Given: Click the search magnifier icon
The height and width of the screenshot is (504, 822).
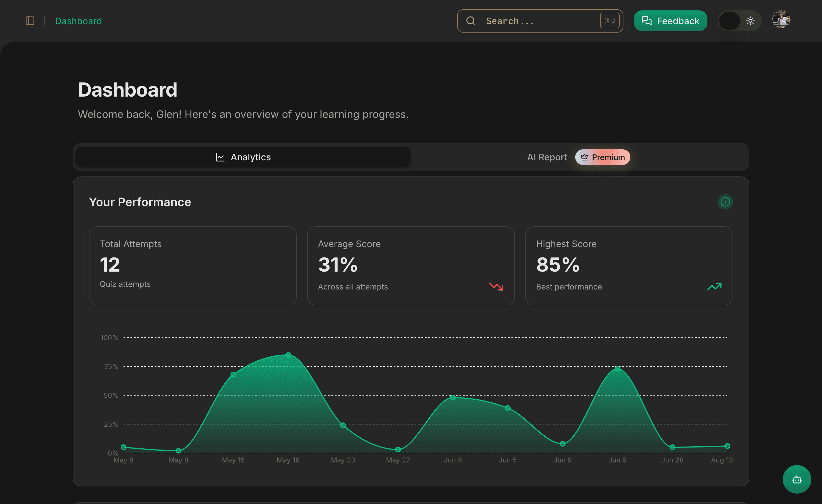Looking at the screenshot, I should click(470, 21).
